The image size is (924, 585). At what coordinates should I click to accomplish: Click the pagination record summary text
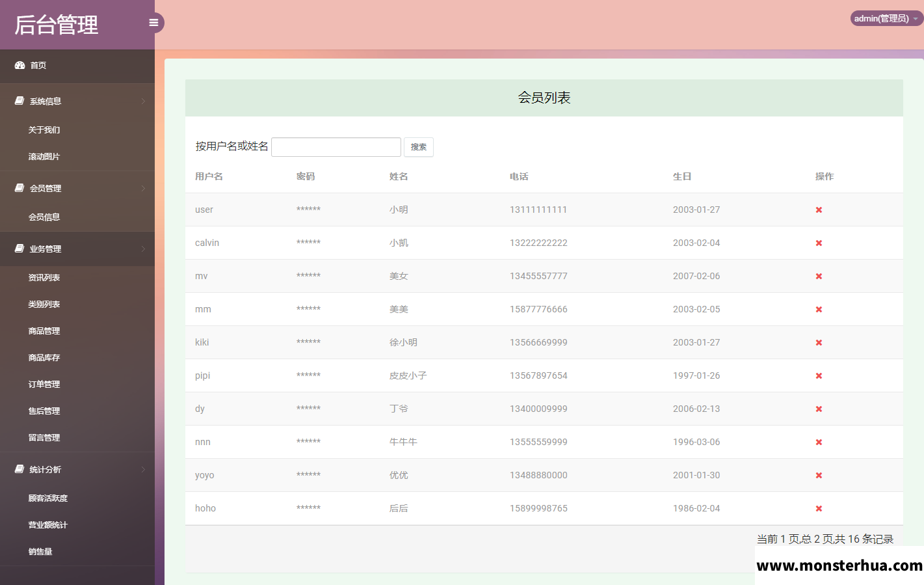[x=825, y=539]
